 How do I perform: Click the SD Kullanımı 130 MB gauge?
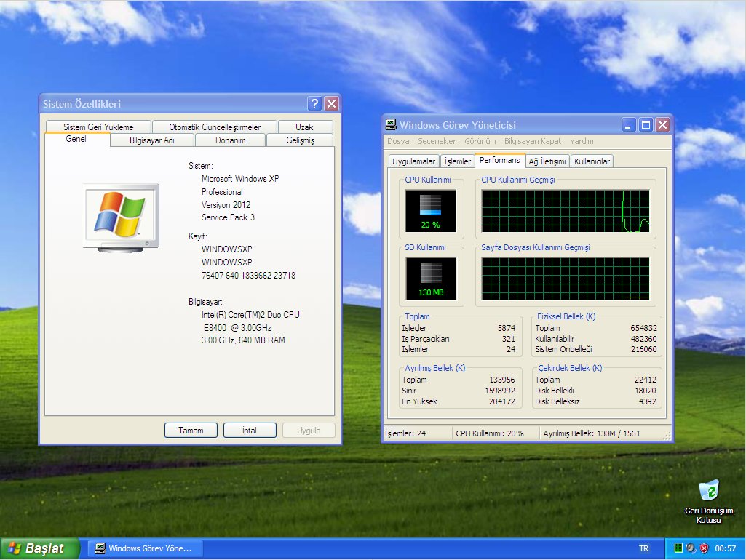[x=431, y=279]
